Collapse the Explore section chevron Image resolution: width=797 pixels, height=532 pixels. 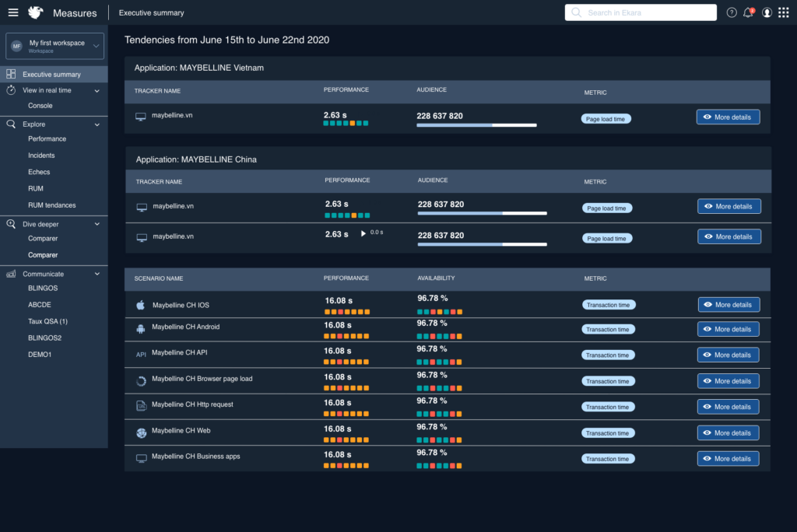(x=97, y=124)
